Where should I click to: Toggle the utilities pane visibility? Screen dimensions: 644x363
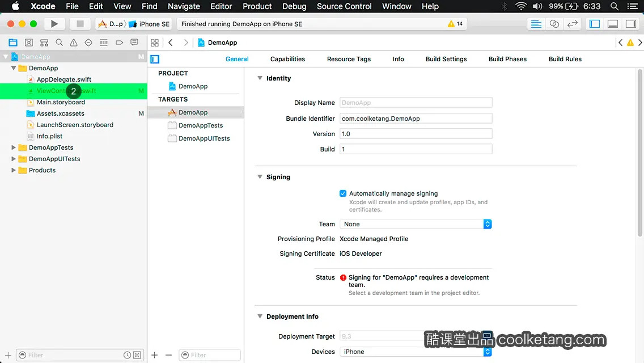[x=631, y=24]
